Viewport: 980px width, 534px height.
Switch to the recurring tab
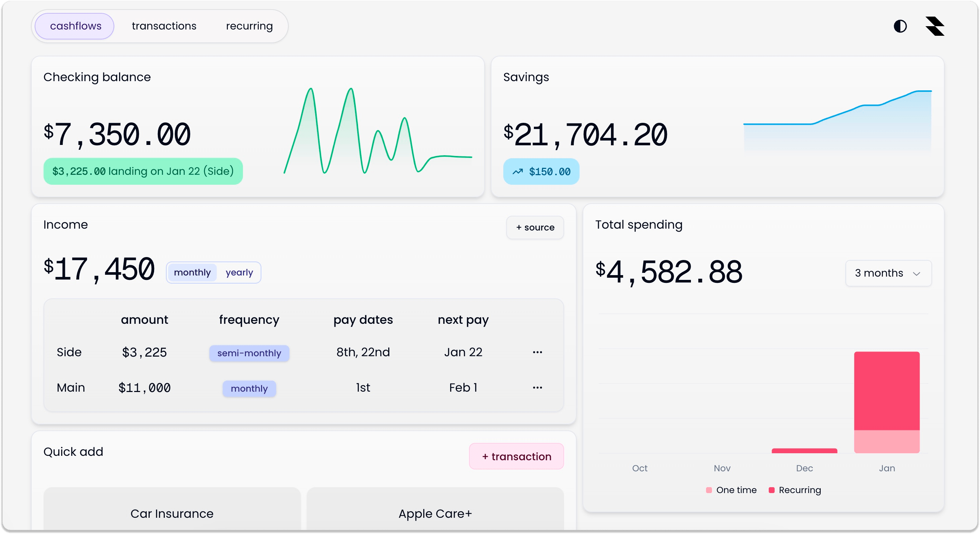pos(249,26)
